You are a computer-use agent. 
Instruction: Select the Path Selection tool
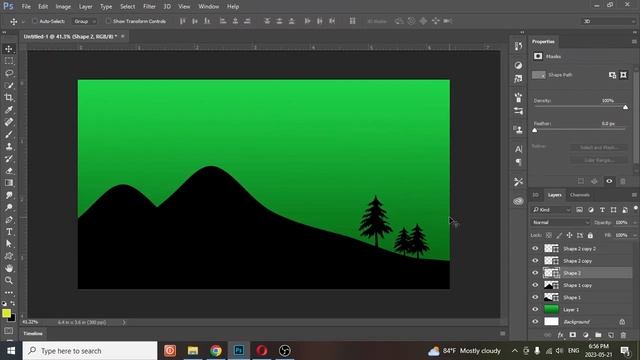pyautogui.click(x=9, y=244)
